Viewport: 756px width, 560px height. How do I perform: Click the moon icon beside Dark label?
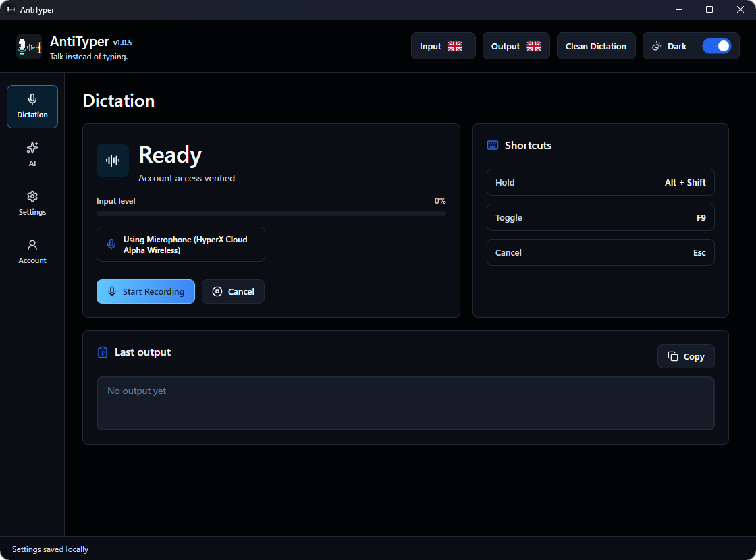(657, 47)
